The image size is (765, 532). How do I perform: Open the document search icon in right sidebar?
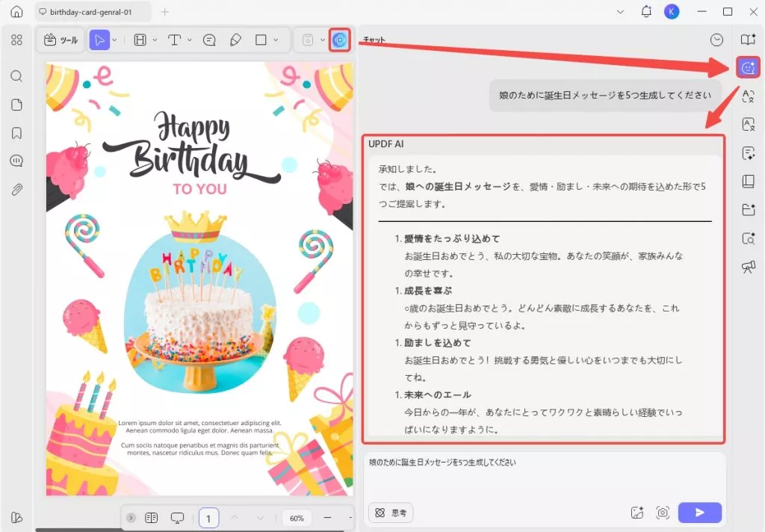tap(748, 238)
